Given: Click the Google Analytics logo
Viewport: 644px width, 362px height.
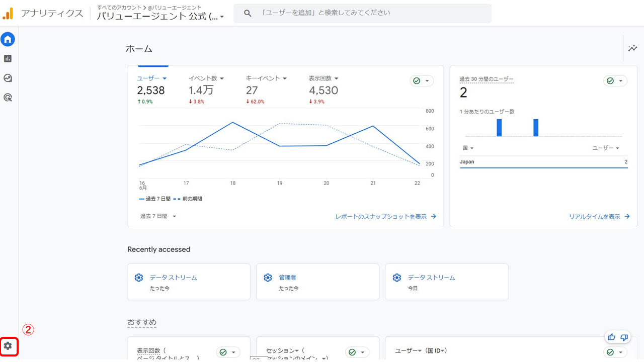Looking at the screenshot, I should point(8,14).
